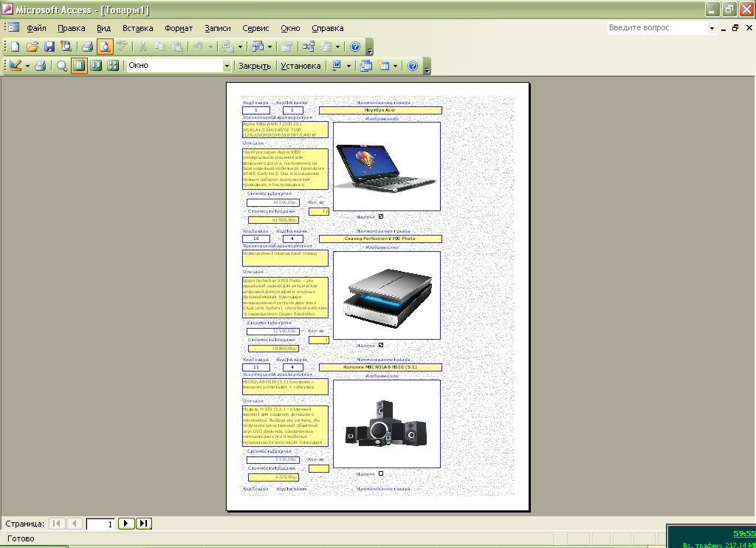The width and height of the screenshot is (756, 548).
Task: Expand top toolbar New Object dropdown
Action: [x=337, y=47]
